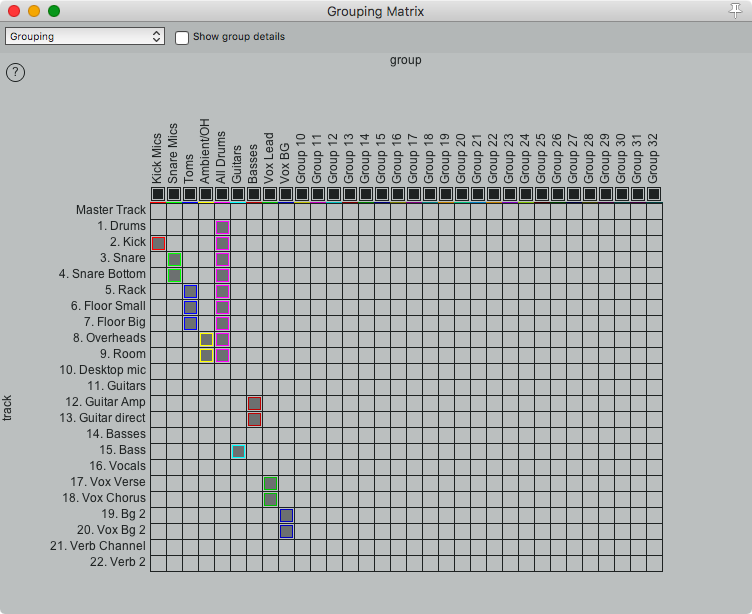This screenshot has height=614, width=752.
Task: Toggle Rack track in Toms group
Action: pyautogui.click(x=190, y=291)
